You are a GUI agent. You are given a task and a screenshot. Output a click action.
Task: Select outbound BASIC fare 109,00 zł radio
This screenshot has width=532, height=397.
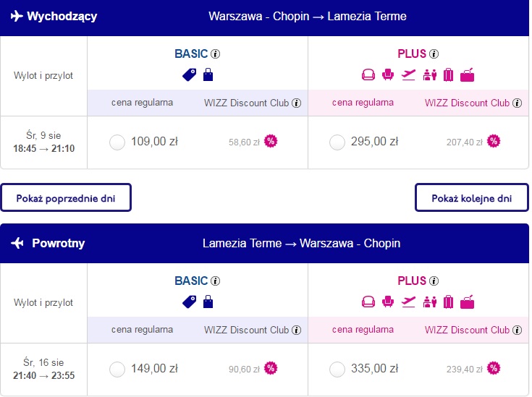coord(117,142)
